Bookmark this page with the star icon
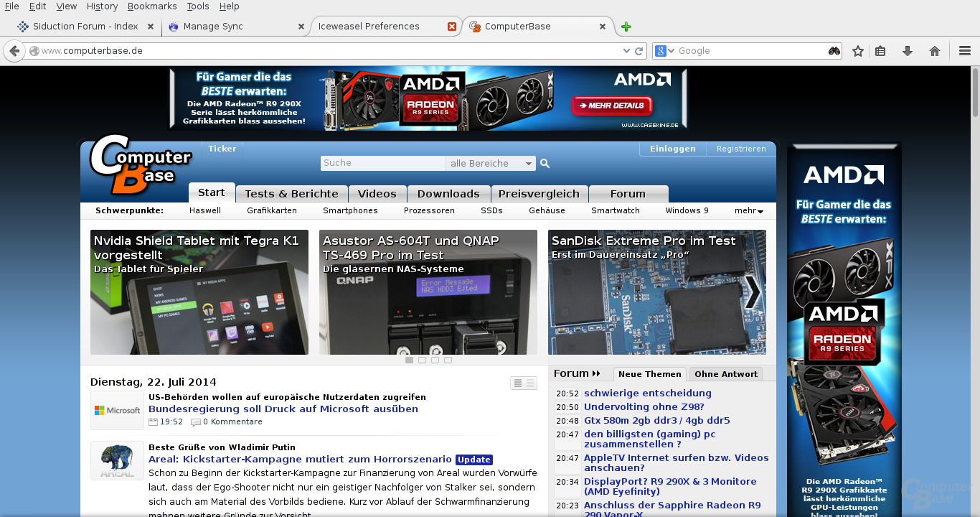 (857, 51)
